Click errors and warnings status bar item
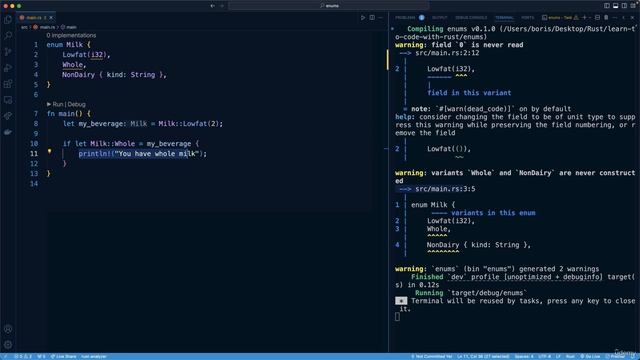The image size is (640, 360). (23, 356)
